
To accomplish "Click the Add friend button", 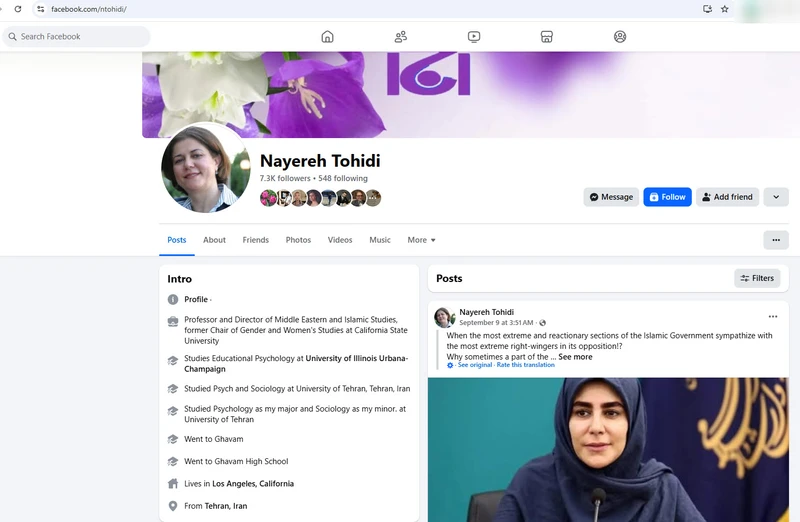I will pos(728,197).
